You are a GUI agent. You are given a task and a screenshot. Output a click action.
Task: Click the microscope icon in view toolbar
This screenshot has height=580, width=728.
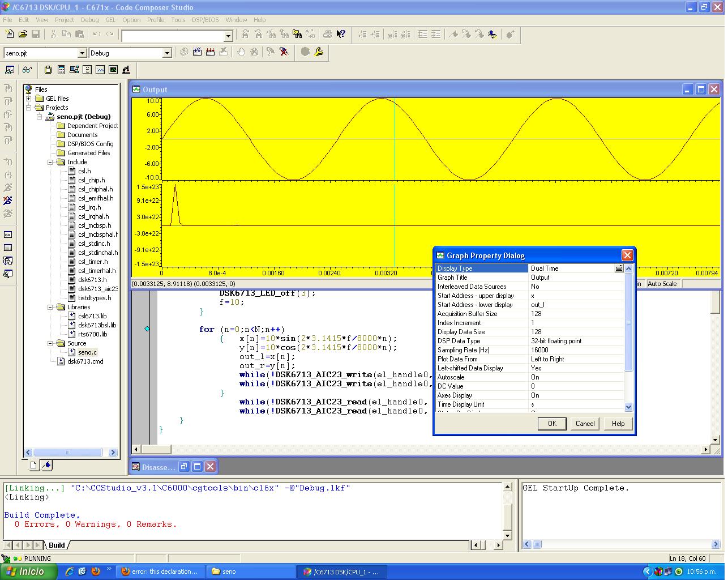tap(126, 70)
